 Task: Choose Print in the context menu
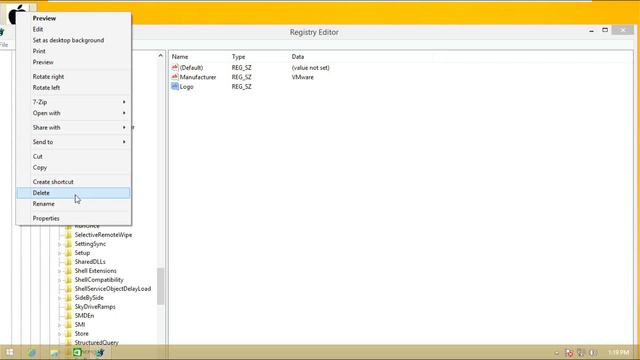(x=73, y=51)
